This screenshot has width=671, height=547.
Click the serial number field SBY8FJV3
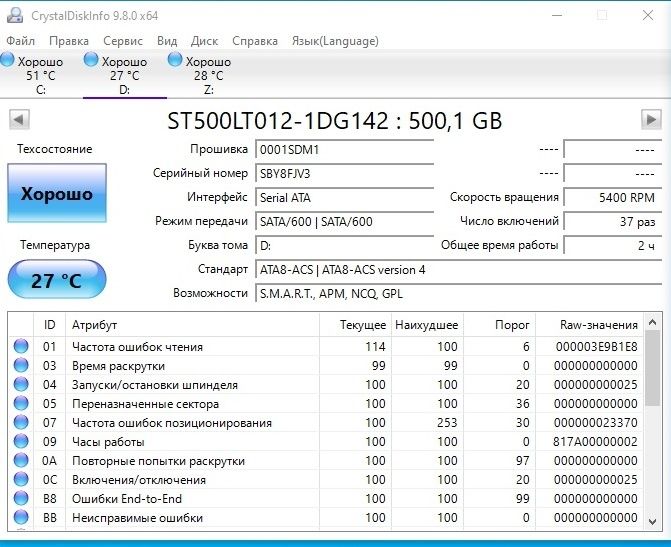pyautogui.click(x=344, y=174)
